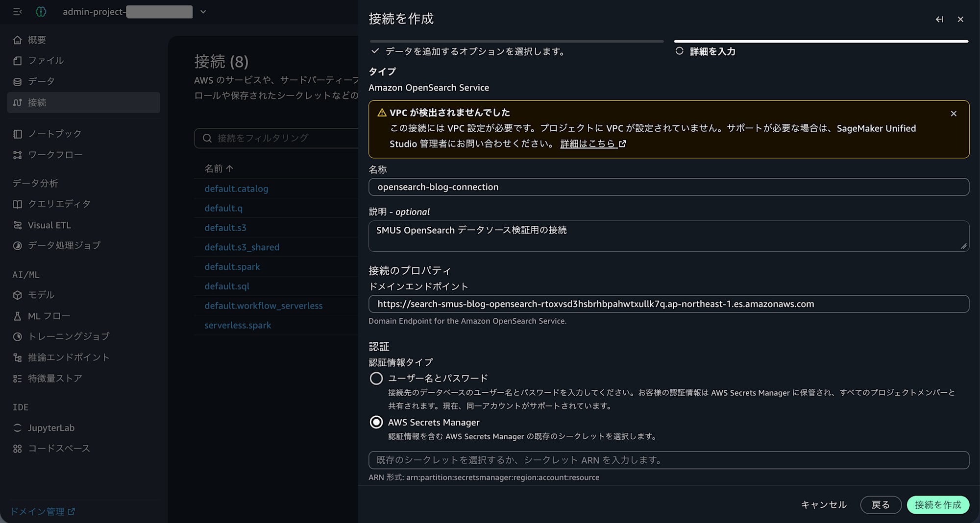Click the textarea resize handle in description box
Viewport: 980px width, 523px height.
(x=964, y=246)
